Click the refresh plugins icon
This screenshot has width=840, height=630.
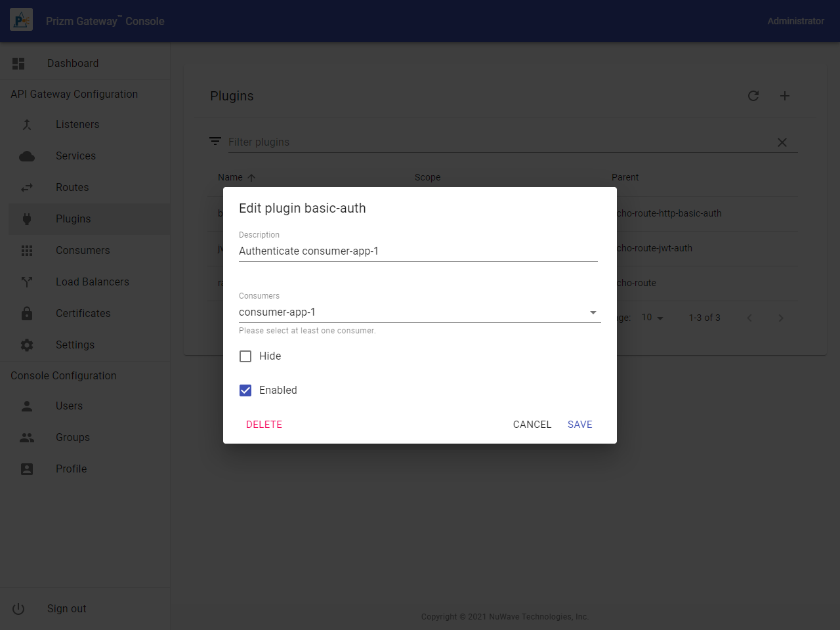click(753, 96)
